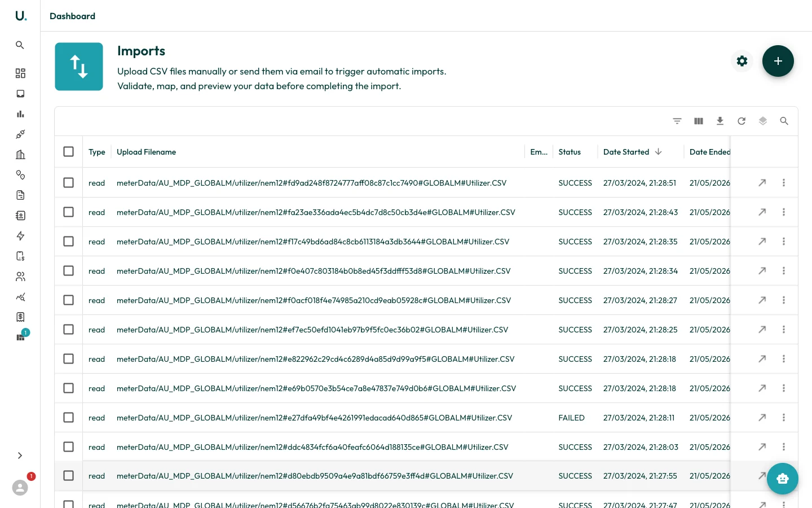The height and width of the screenshot is (508, 812).
Task: Open more options for the 21:28:35 row
Action: [x=784, y=242]
